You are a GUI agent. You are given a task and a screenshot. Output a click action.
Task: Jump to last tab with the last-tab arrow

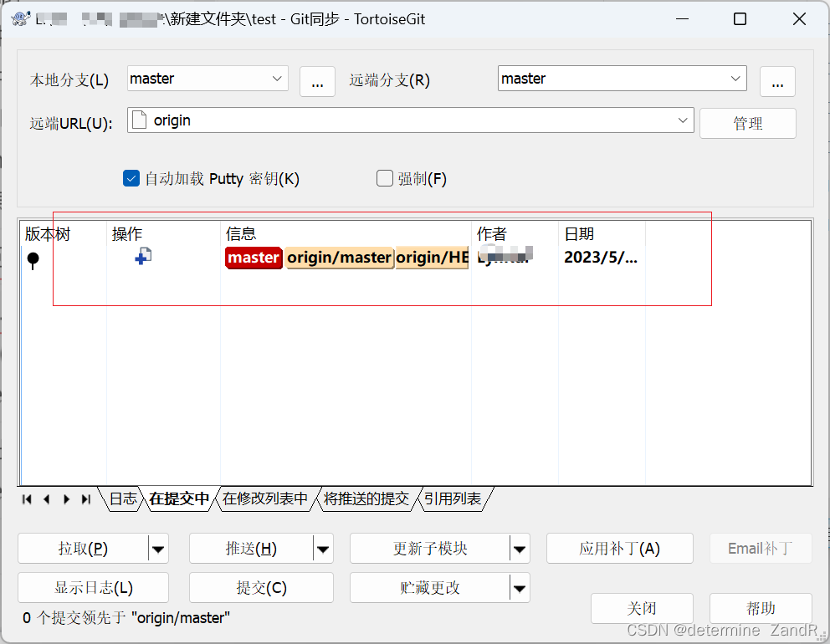coord(85,499)
